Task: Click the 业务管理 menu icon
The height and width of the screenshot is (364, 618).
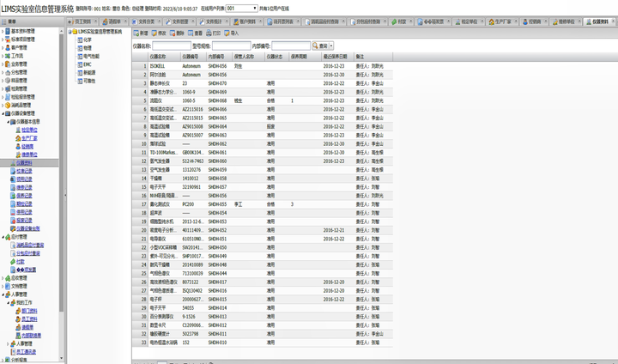Action: pyautogui.click(x=8, y=64)
